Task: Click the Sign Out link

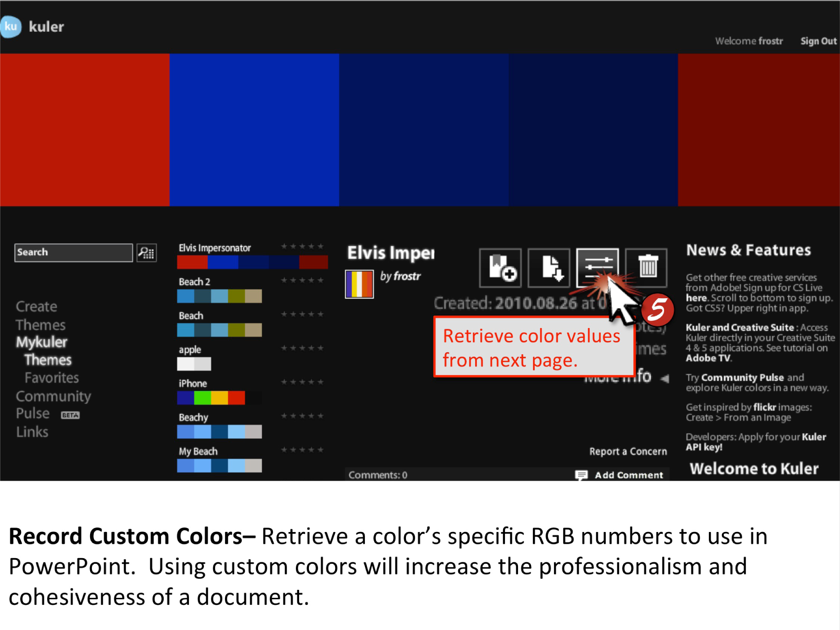Action: (x=819, y=41)
